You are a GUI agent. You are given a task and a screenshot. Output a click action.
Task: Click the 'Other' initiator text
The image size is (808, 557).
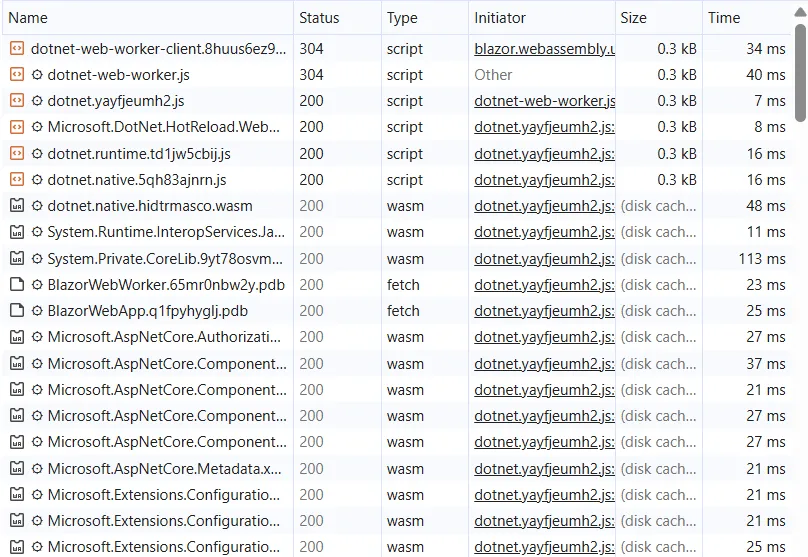coord(493,75)
